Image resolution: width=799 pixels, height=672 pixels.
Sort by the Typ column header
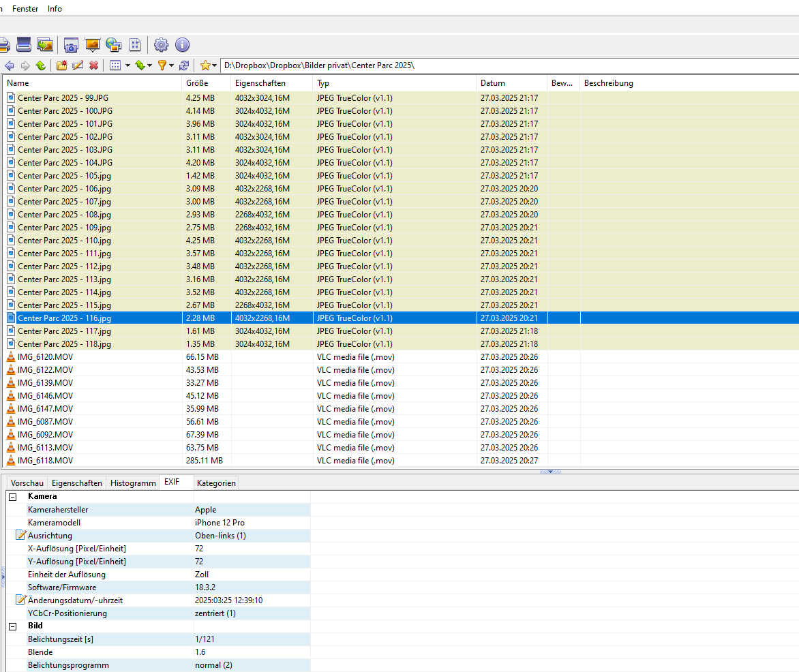click(x=395, y=83)
